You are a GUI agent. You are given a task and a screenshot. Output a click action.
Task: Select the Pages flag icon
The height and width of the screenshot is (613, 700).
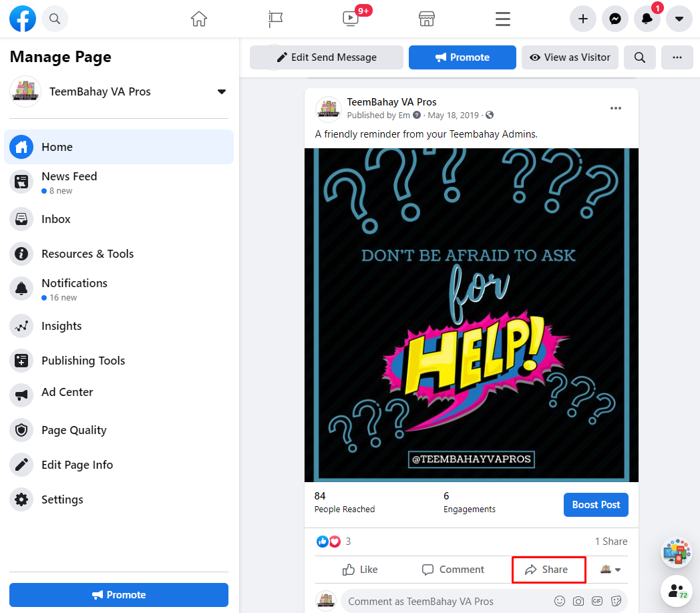click(275, 19)
